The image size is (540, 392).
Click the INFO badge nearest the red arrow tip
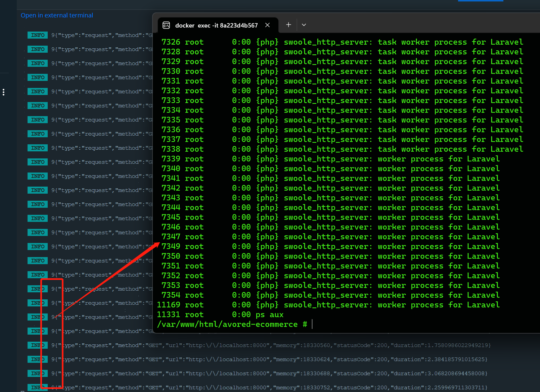[37, 317]
